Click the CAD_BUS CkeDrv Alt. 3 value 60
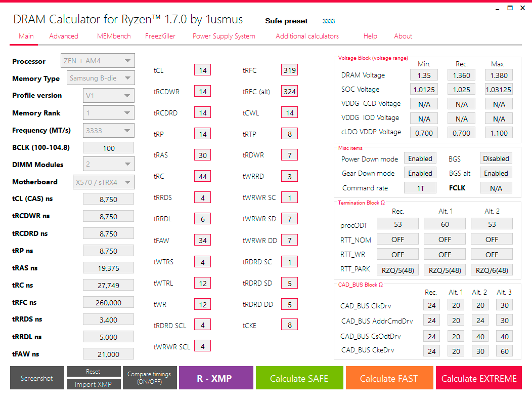Viewport: 532px width, 400px height. pyautogui.click(x=505, y=351)
